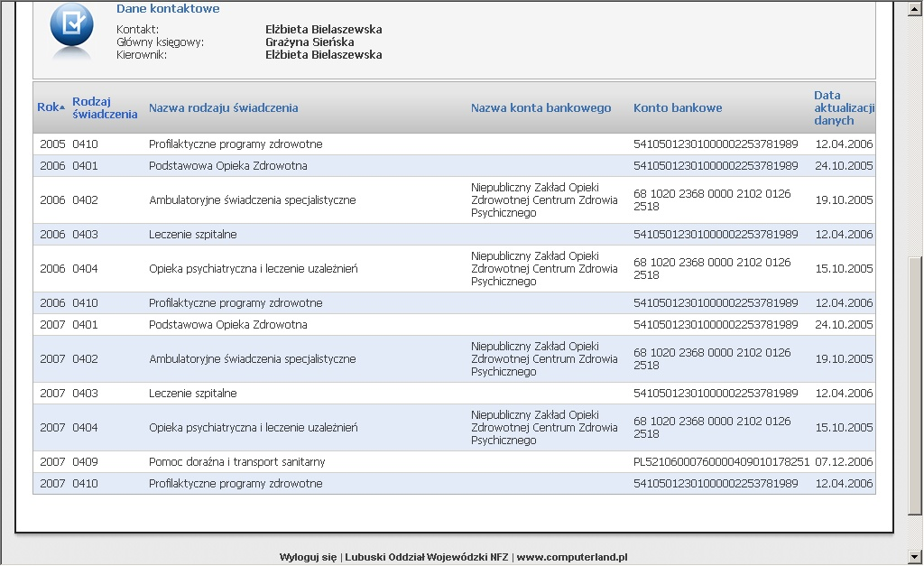Select bank account name in 2007 0402 row
This screenshot has height=566, width=924.
(x=544, y=358)
